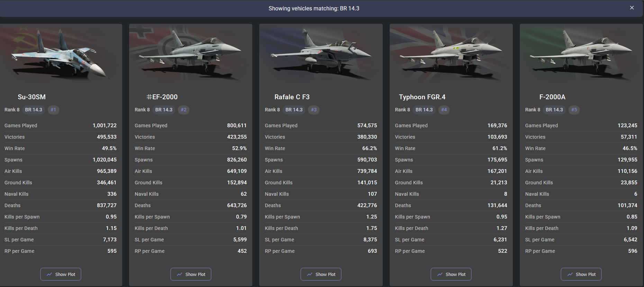The height and width of the screenshot is (287, 644).
Task: Click Typhoon games played value 169,376
Action: (497, 126)
